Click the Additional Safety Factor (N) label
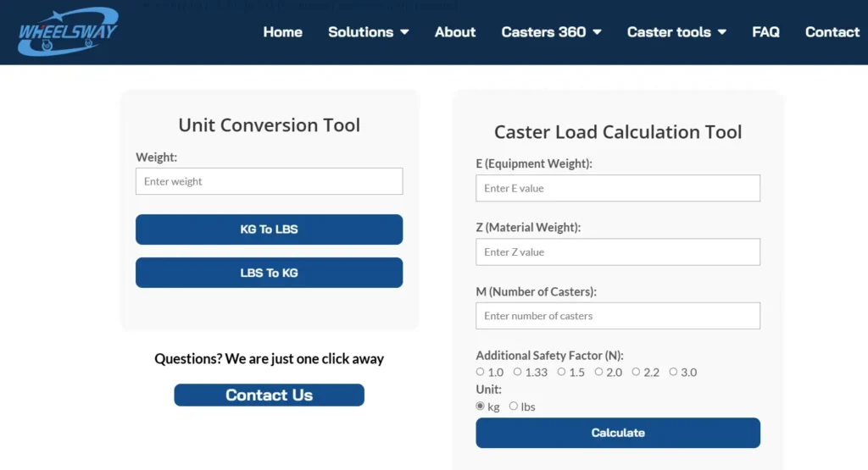The image size is (868, 470). tap(549, 356)
